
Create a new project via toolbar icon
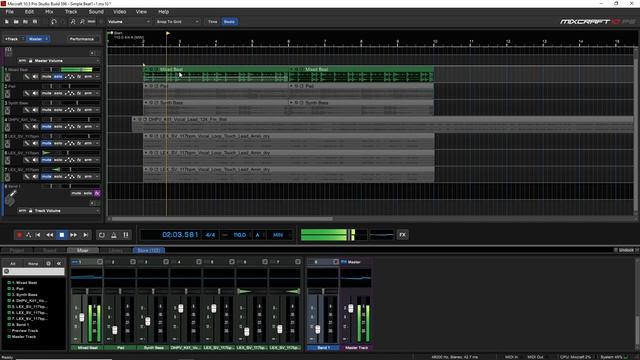coord(7,22)
